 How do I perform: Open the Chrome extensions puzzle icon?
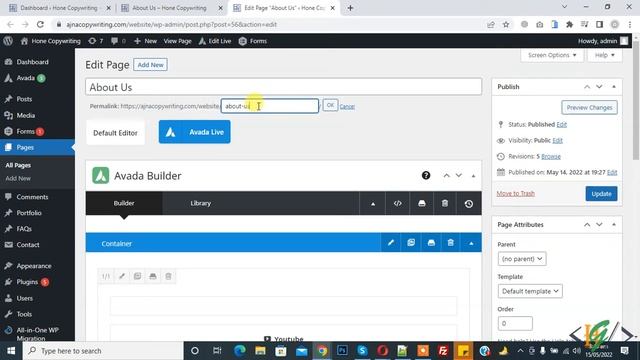[569, 24]
